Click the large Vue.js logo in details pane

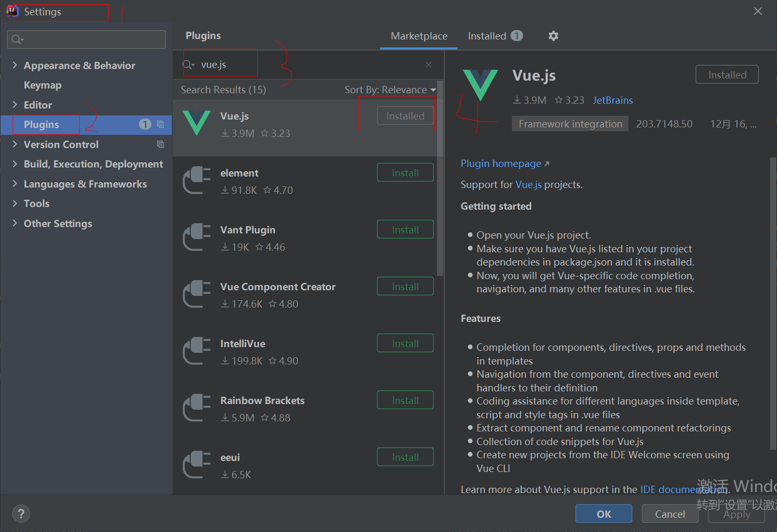tap(480, 85)
